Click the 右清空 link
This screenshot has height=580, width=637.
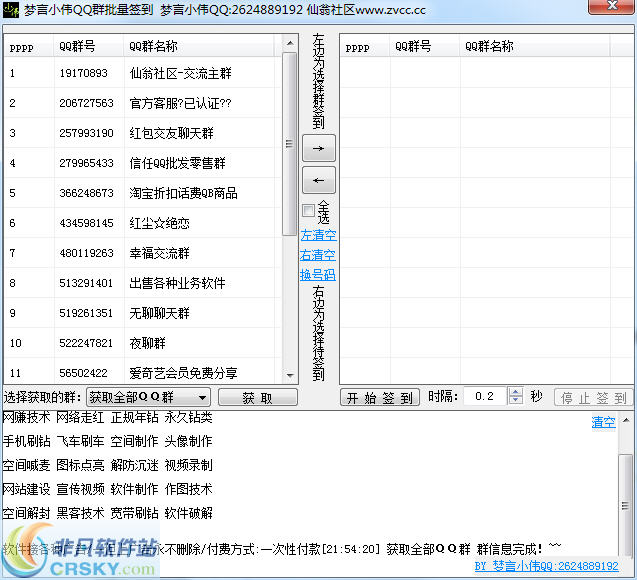pos(318,255)
